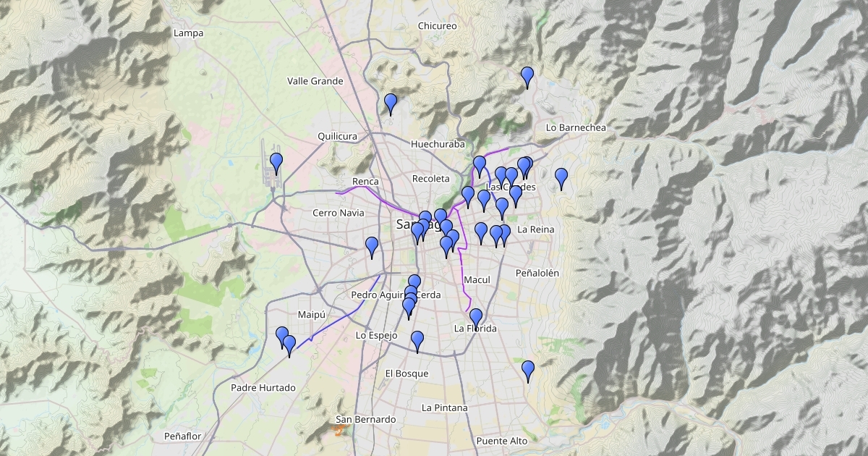Select the marker just above La Florida label

coord(475,318)
